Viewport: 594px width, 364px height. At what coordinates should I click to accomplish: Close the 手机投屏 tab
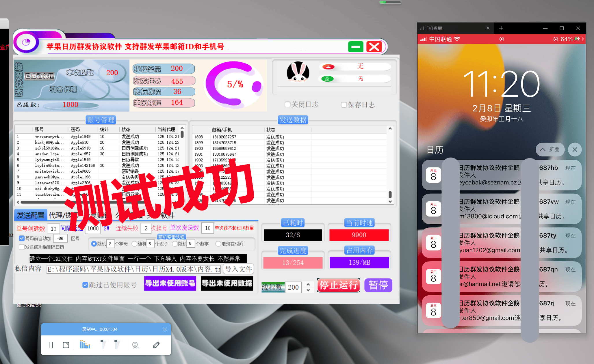click(488, 28)
